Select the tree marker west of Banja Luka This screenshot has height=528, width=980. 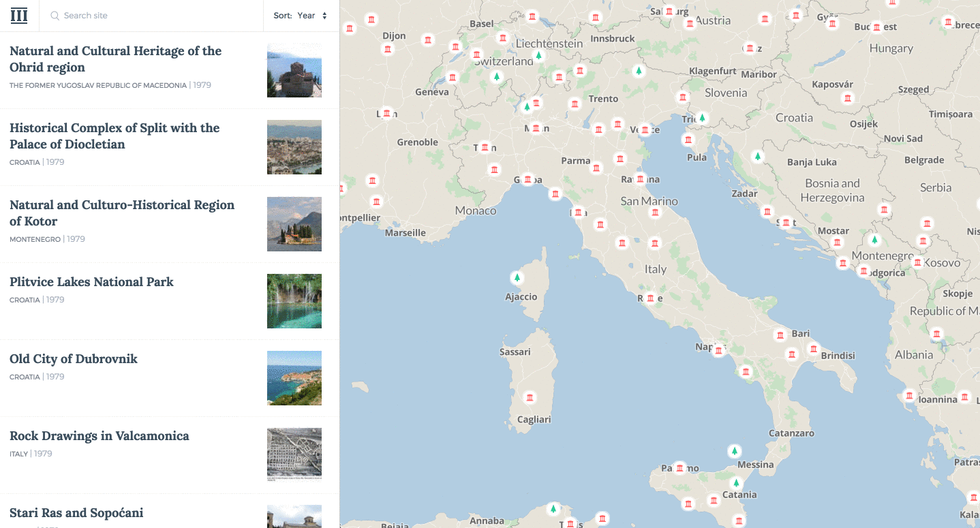point(757,157)
